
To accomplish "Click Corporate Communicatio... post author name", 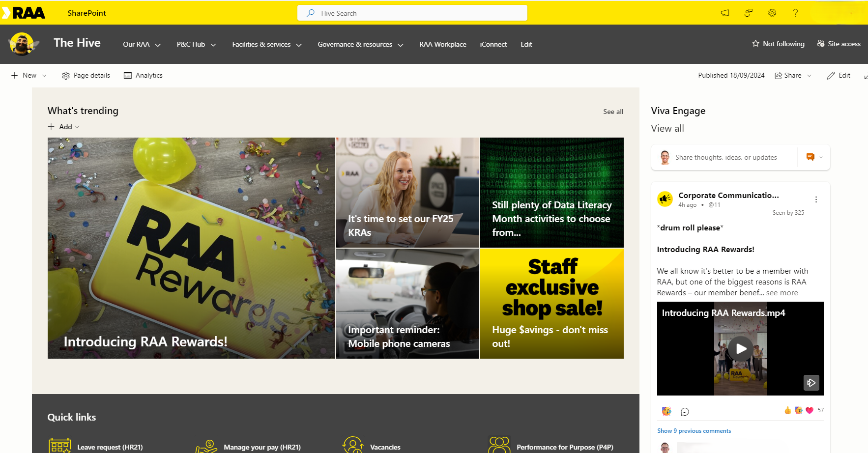I will [728, 196].
